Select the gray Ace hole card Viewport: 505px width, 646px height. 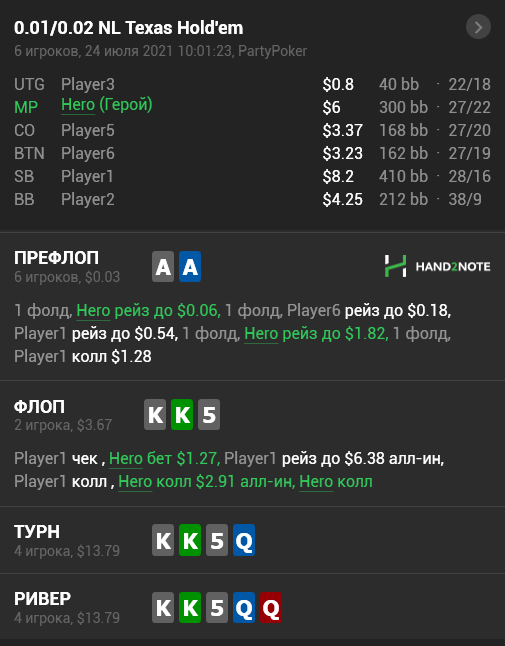pos(163,267)
